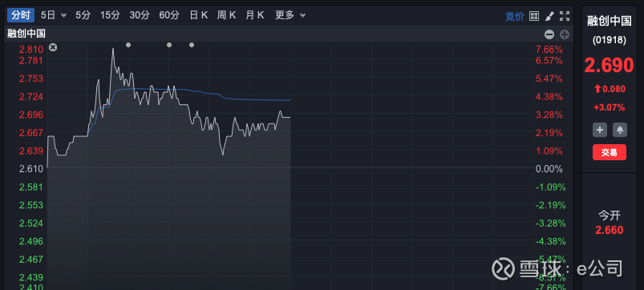Image resolution: width=644 pixels, height=290 pixels.
Task: Click the 2.610 baseline price label
Action: pos(31,168)
